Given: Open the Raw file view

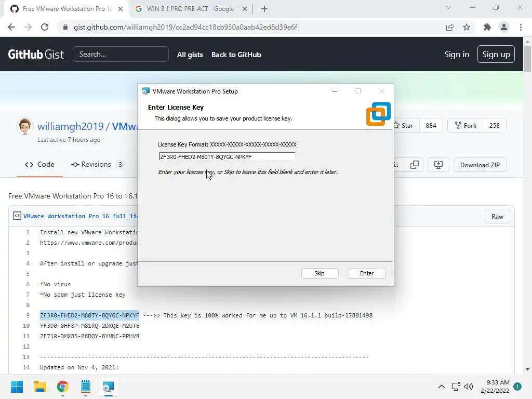Looking at the screenshot, I should pyautogui.click(x=497, y=217).
